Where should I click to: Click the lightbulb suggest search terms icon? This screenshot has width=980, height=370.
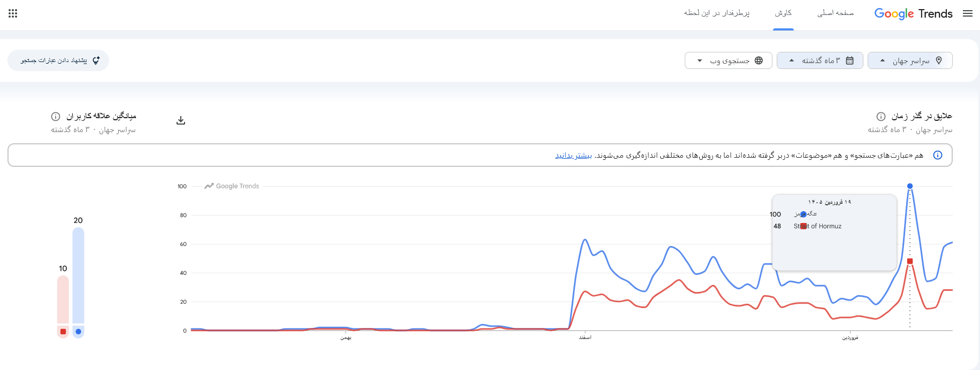click(x=96, y=60)
